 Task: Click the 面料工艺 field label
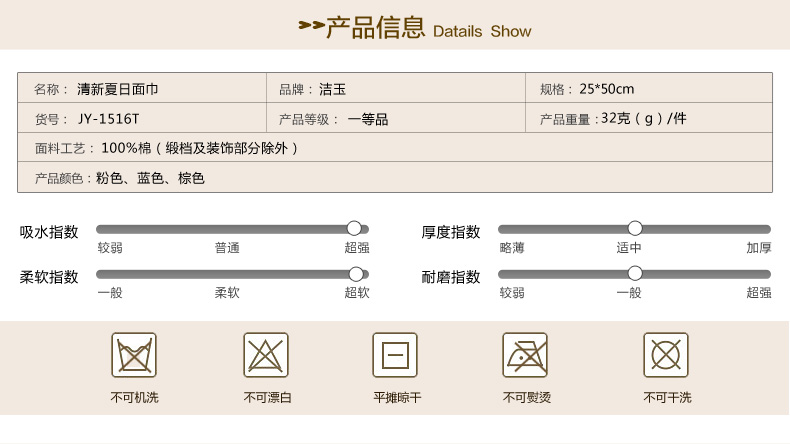[x=64, y=149]
